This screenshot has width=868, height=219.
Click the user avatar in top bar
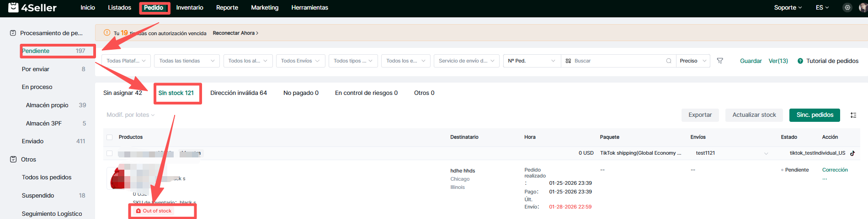point(863,8)
